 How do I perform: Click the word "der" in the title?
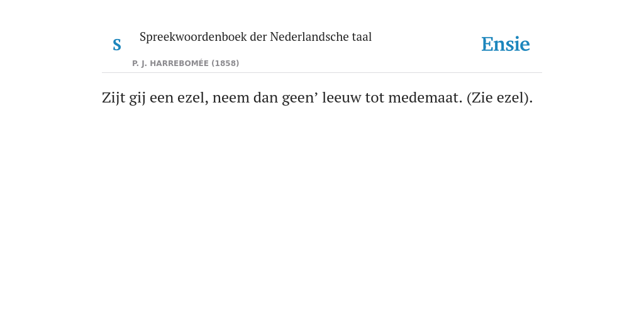coord(258,36)
